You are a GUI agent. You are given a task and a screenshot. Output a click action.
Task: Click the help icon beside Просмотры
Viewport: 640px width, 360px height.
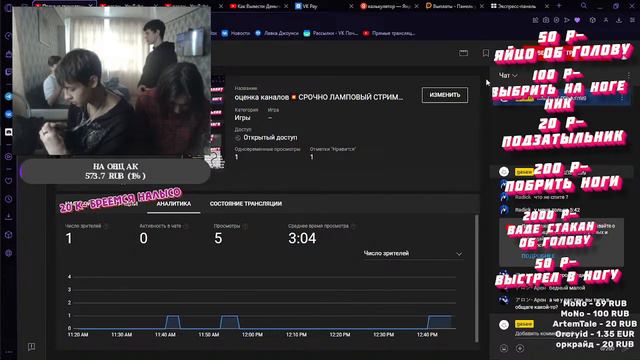[x=245, y=226]
